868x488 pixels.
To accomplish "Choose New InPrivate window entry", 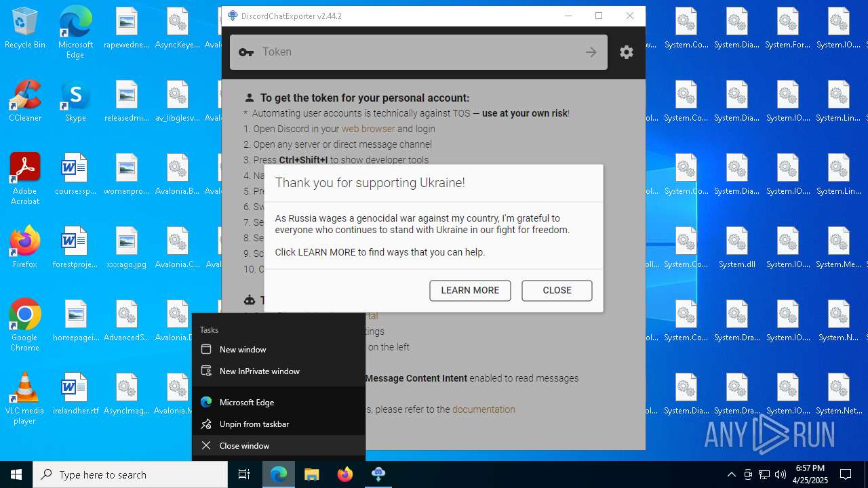I will click(x=279, y=371).
